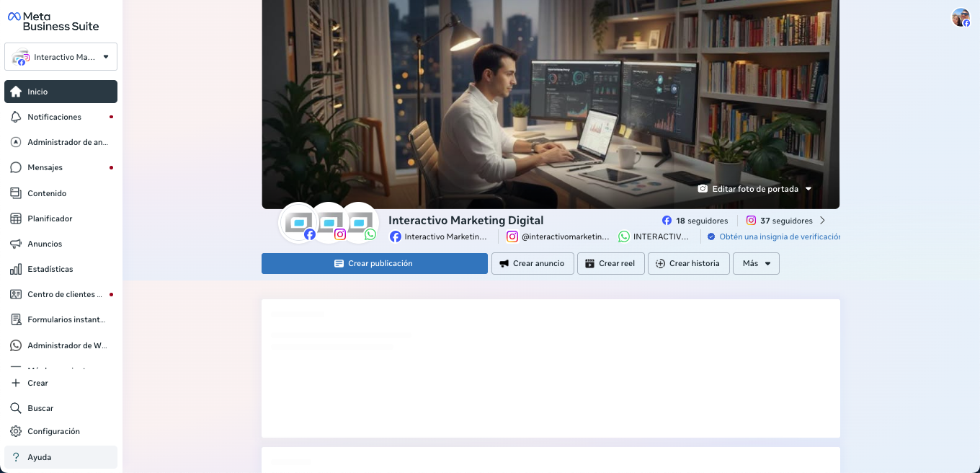Click the Meta Business Suite logo
The height and width of the screenshot is (473, 980).
coord(53,21)
